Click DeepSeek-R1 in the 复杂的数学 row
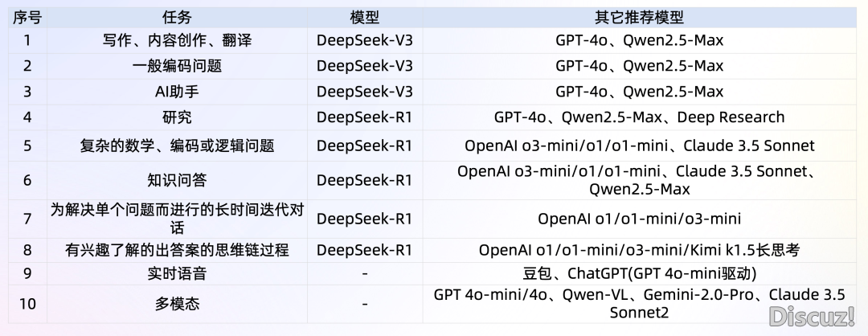Viewport: 868px width, 336px height. pos(365,145)
